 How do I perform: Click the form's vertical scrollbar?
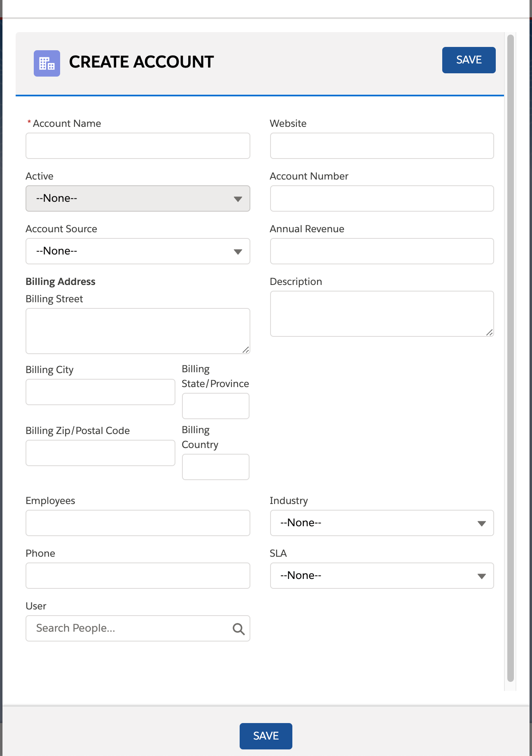point(511,358)
